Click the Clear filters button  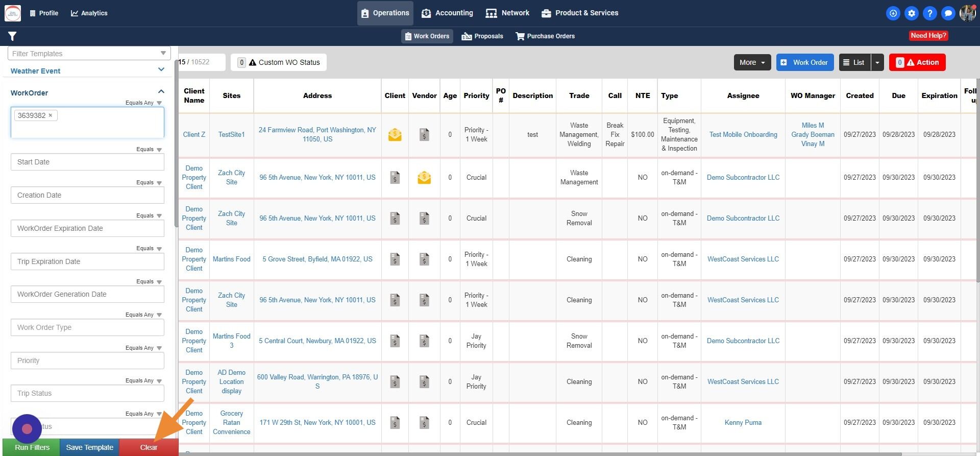tap(149, 447)
